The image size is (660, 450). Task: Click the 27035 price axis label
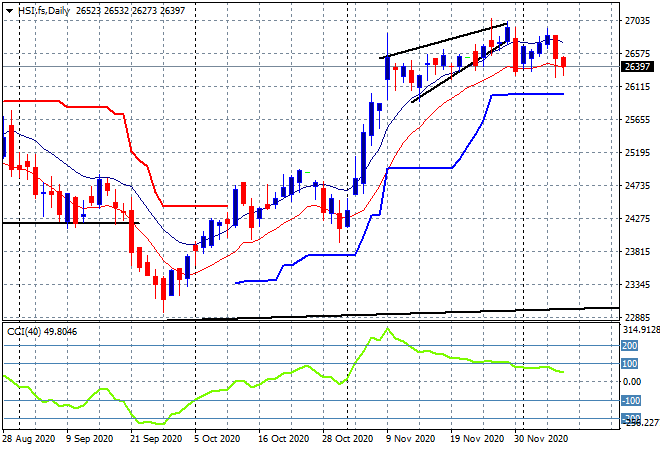coord(637,20)
